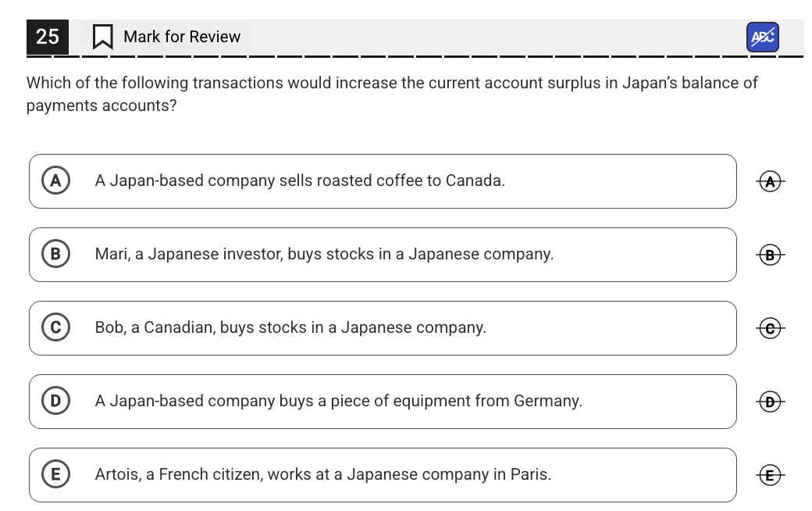
Task: Select answer about roasted coffee to Canada
Action: pos(300,180)
